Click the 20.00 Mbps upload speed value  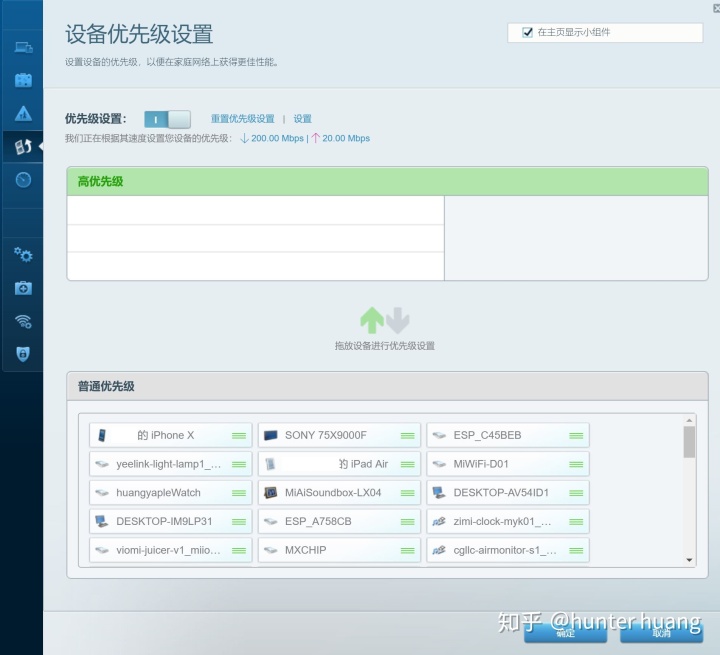point(346,138)
